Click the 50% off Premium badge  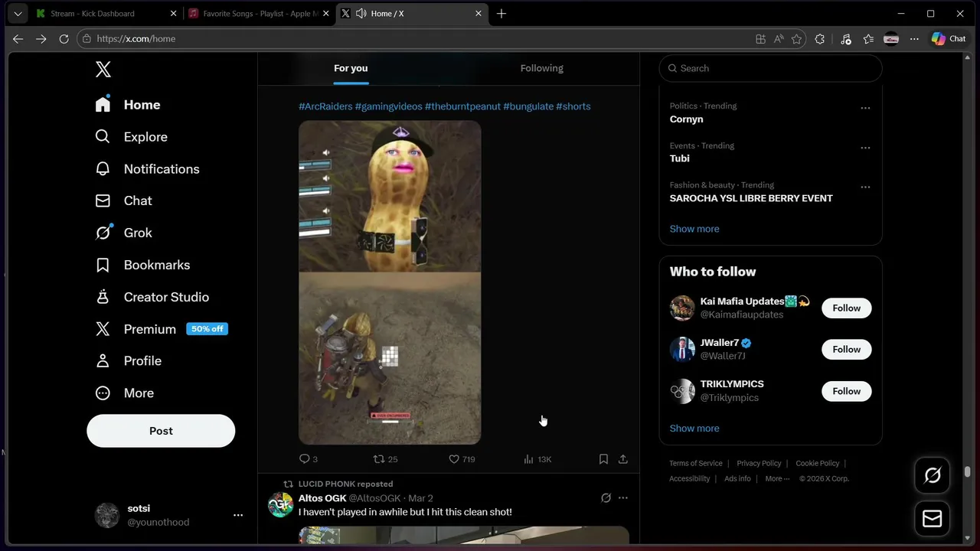[x=207, y=329]
